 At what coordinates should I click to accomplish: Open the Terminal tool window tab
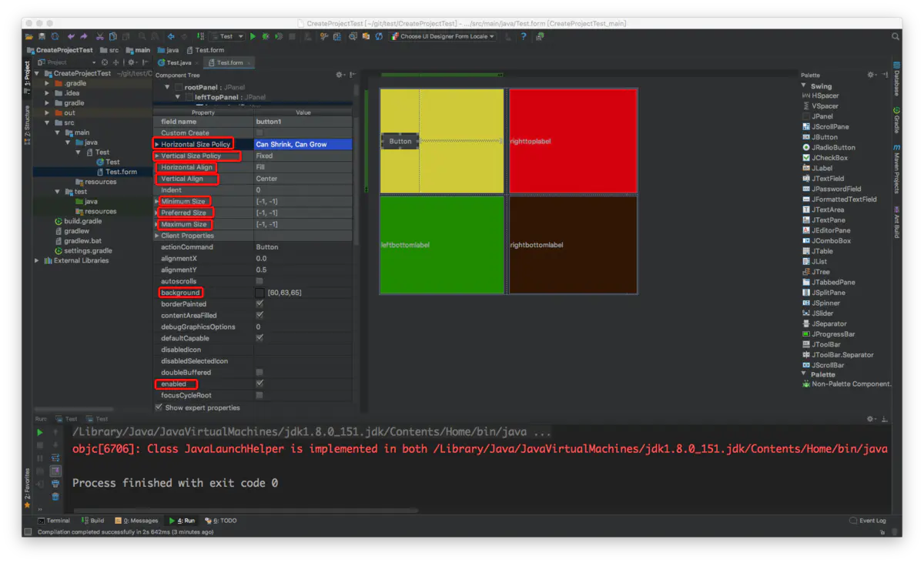(x=54, y=521)
